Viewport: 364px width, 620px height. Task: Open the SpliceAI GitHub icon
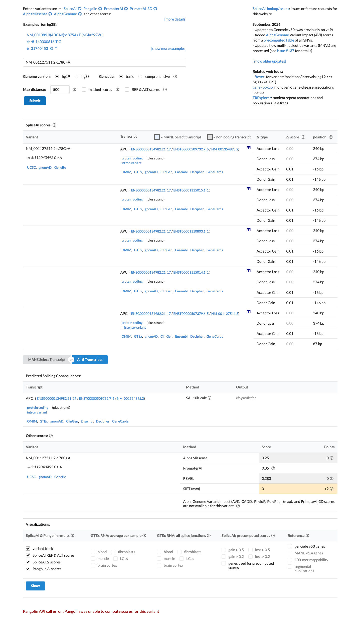[80, 9]
